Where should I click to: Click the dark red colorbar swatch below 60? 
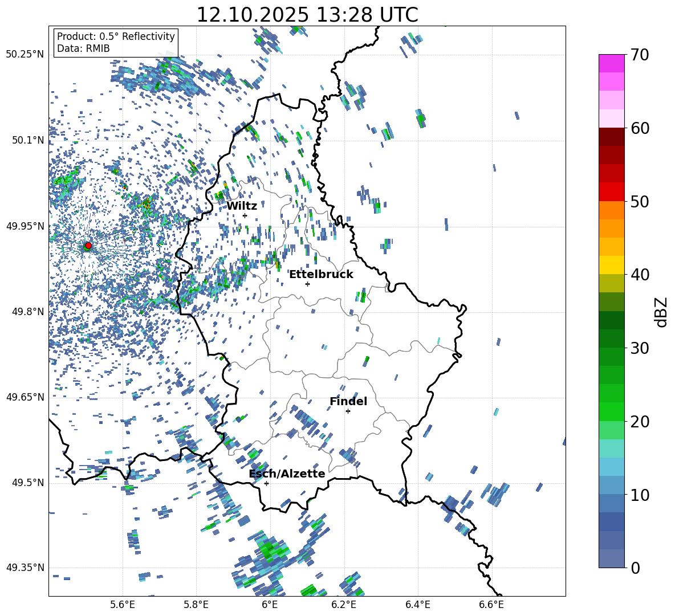coord(611,137)
